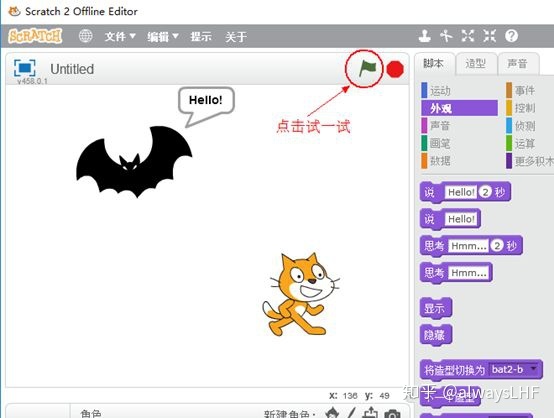
Task: Upload a new sprite from file
Action: [370, 413]
